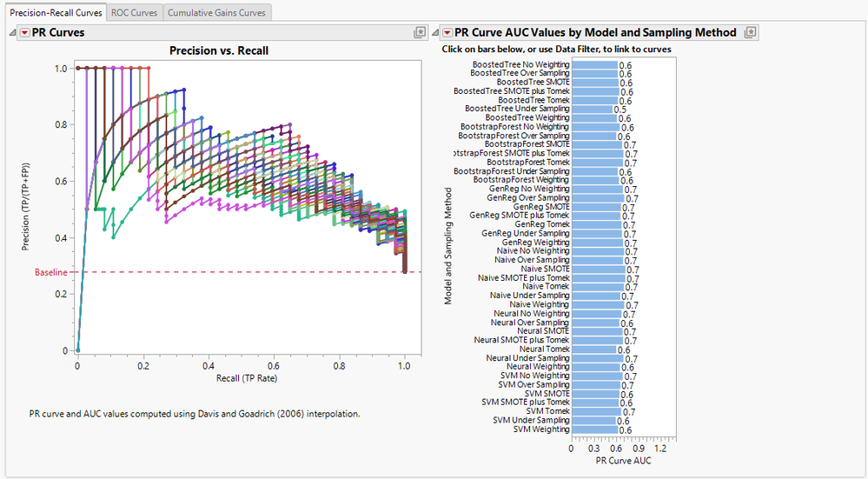Click the red Baseline label on plot
Screen dimensions: 868x479
pyautogui.click(x=51, y=272)
